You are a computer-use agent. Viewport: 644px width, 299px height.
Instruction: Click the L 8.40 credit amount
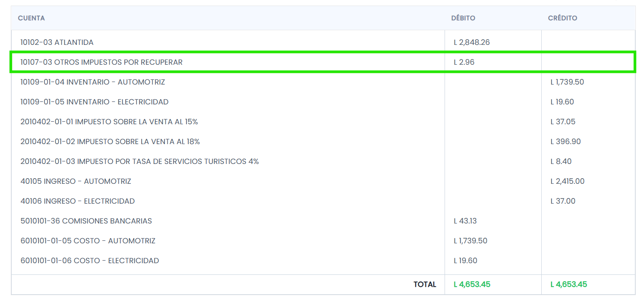(x=561, y=161)
